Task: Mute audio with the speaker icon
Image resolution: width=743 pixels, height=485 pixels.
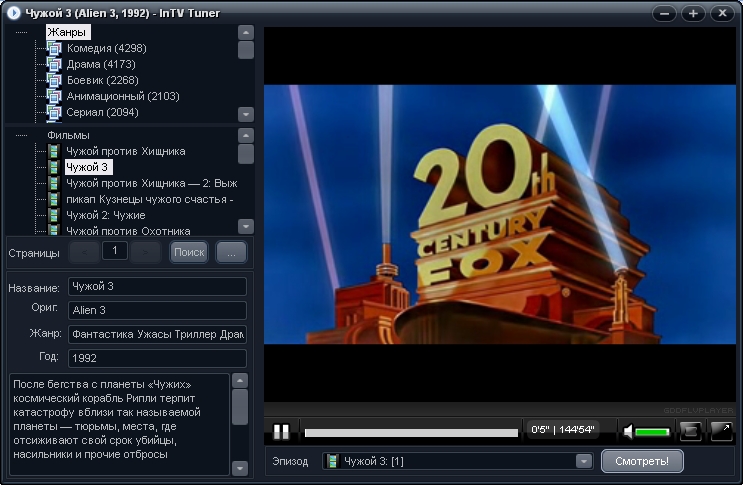Action: [x=628, y=431]
